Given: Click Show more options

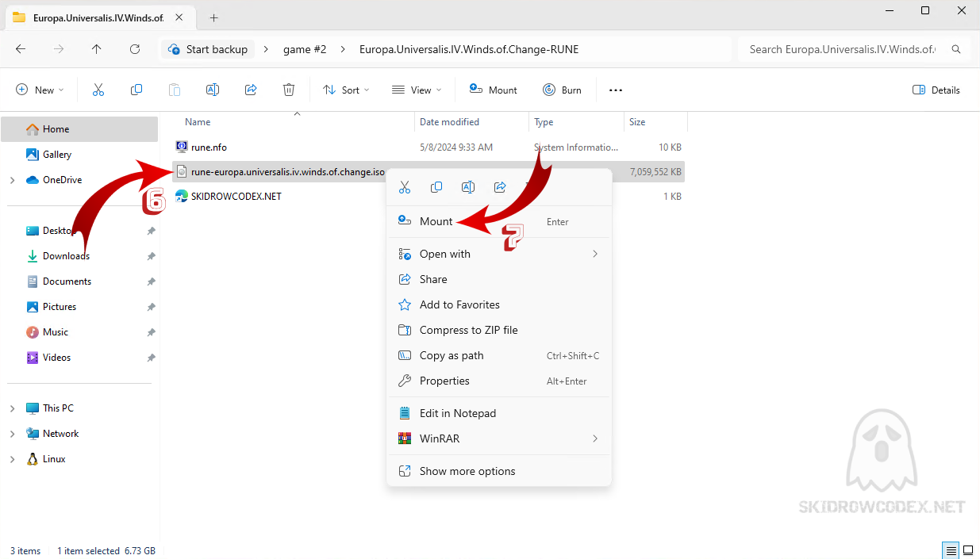Looking at the screenshot, I should click(x=499, y=471).
